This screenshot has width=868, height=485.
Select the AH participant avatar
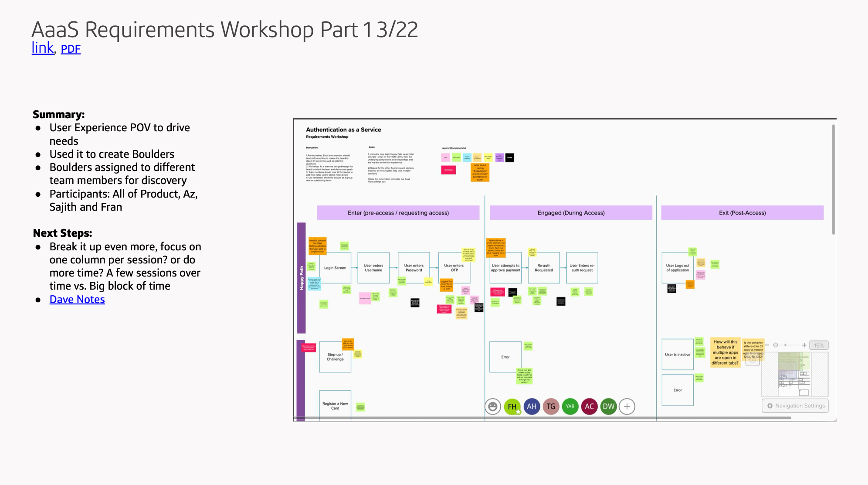[x=532, y=406]
